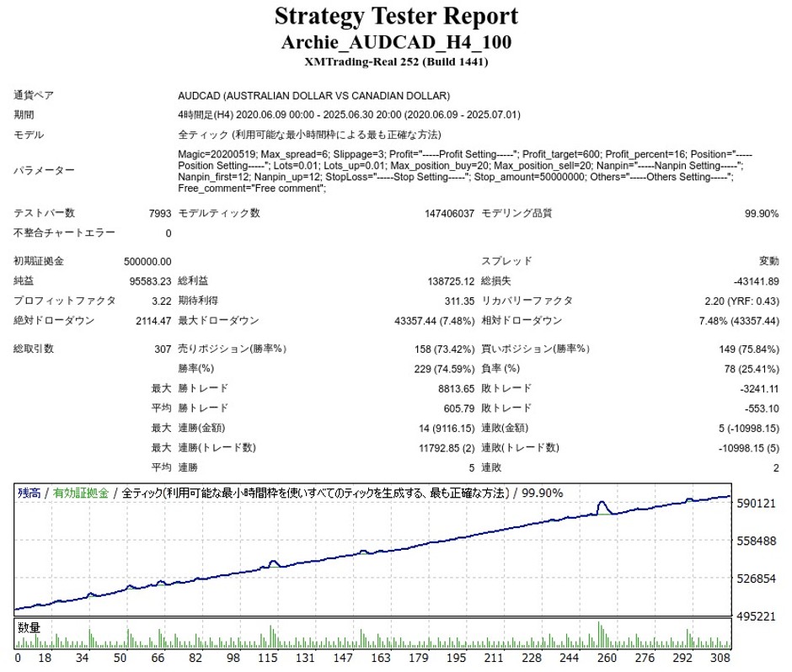Click model ticks value 147406037
Screen dimensions: 792x672
449,214
